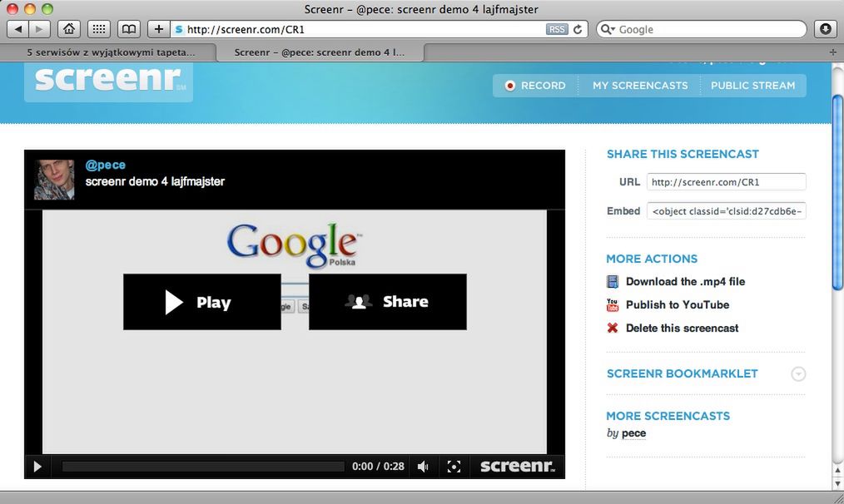Add bookmark with the plus button

coord(159,29)
